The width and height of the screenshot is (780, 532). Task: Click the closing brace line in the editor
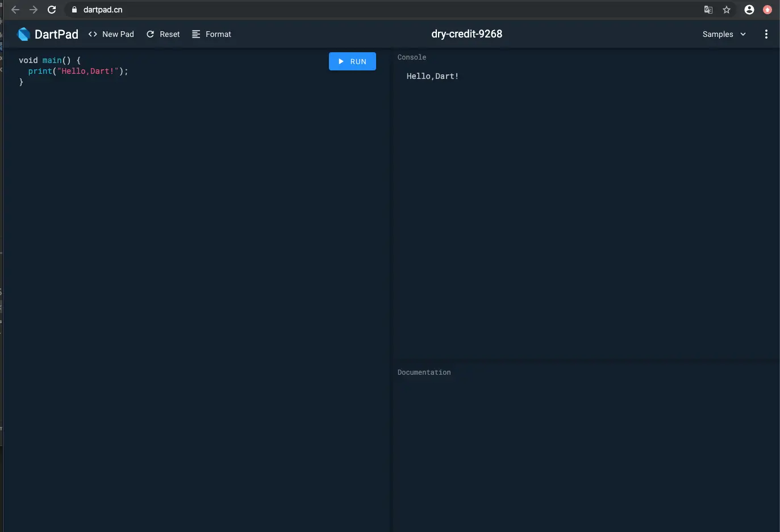tap(21, 82)
